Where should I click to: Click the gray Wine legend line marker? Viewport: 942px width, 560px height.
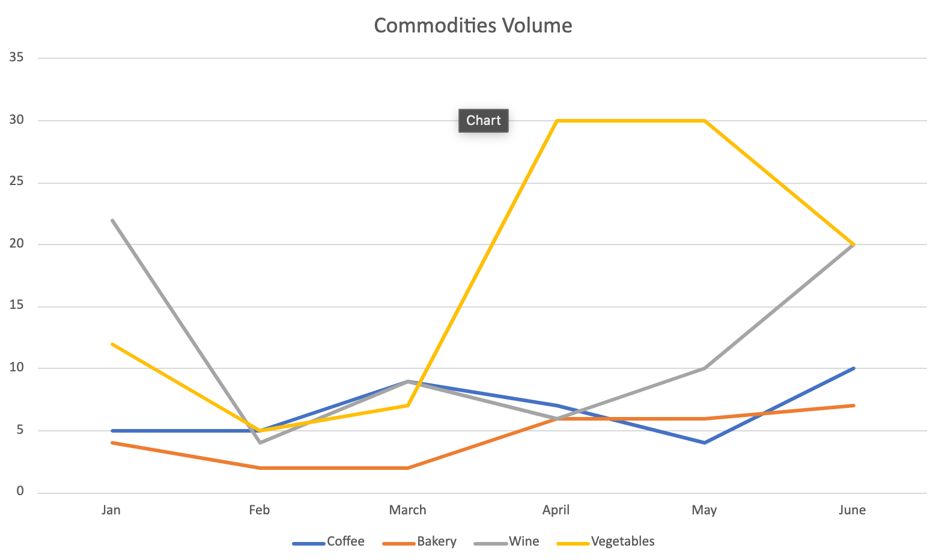[x=490, y=544]
